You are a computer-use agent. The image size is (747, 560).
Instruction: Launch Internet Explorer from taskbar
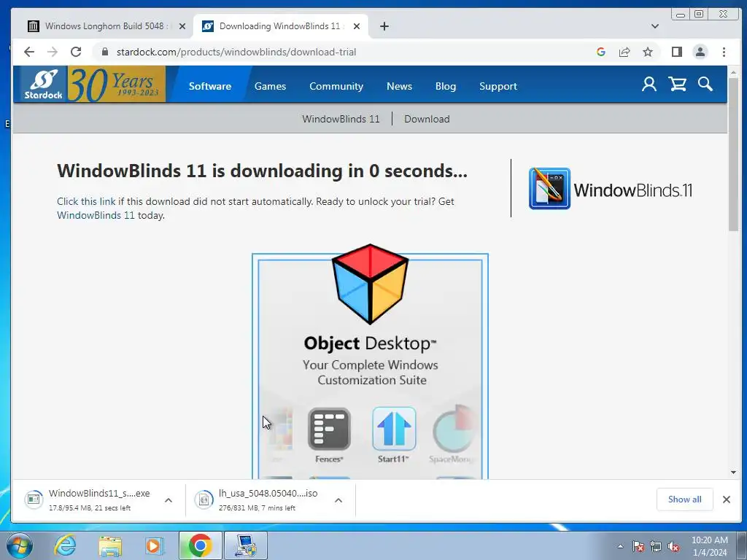65,545
